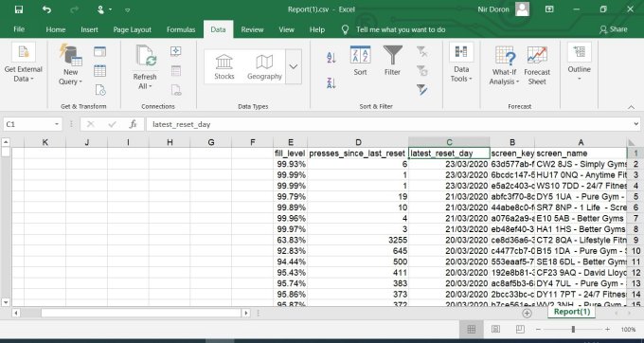Screen dimensions: 644x343
Task: Switch to Page Layout view
Action: (495, 329)
